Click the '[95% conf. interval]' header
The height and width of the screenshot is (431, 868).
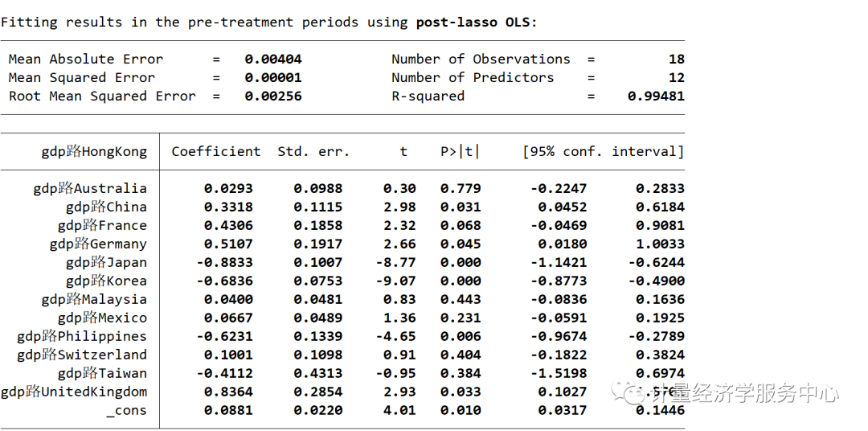[x=603, y=152]
